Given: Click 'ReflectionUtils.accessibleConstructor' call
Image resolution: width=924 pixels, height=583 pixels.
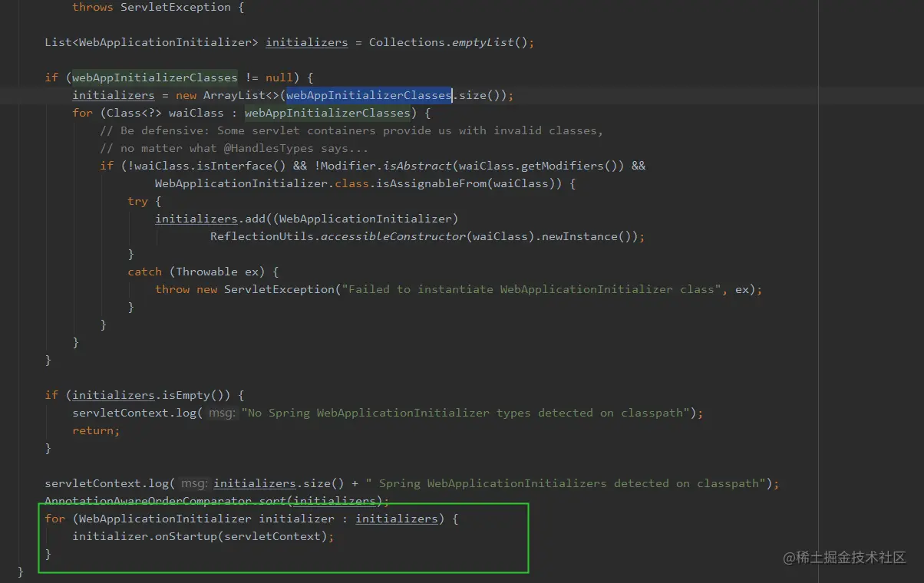Looking at the screenshot, I should pos(338,236).
